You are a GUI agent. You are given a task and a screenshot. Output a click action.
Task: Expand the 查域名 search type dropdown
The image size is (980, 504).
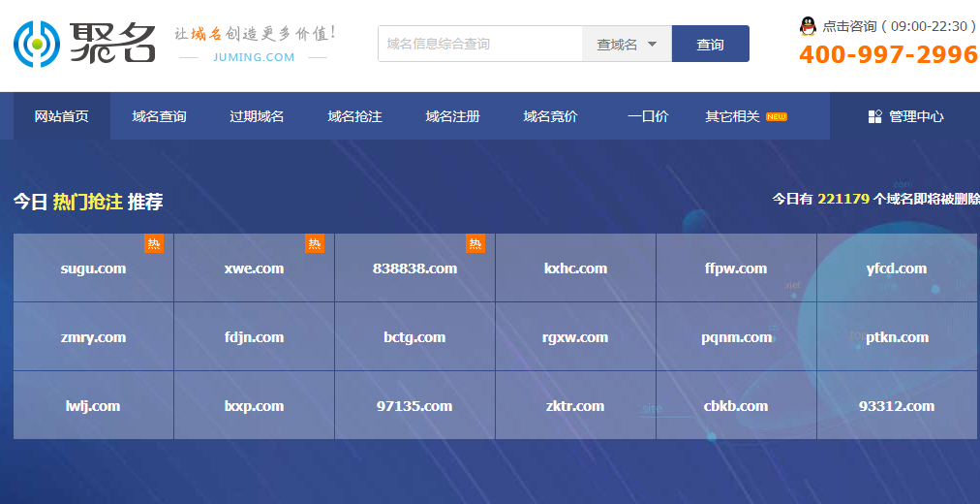(x=627, y=44)
